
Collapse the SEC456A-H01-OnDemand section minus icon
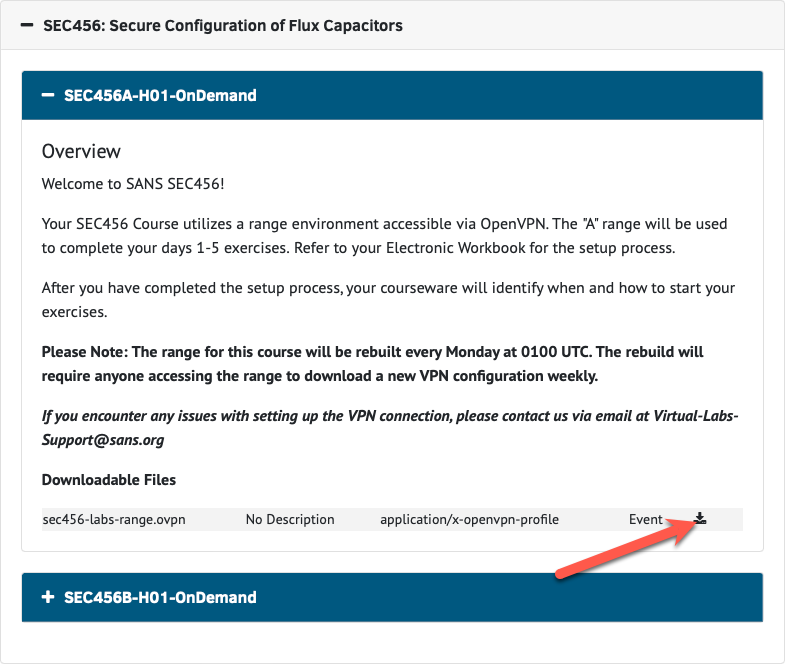[x=48, y=95]
